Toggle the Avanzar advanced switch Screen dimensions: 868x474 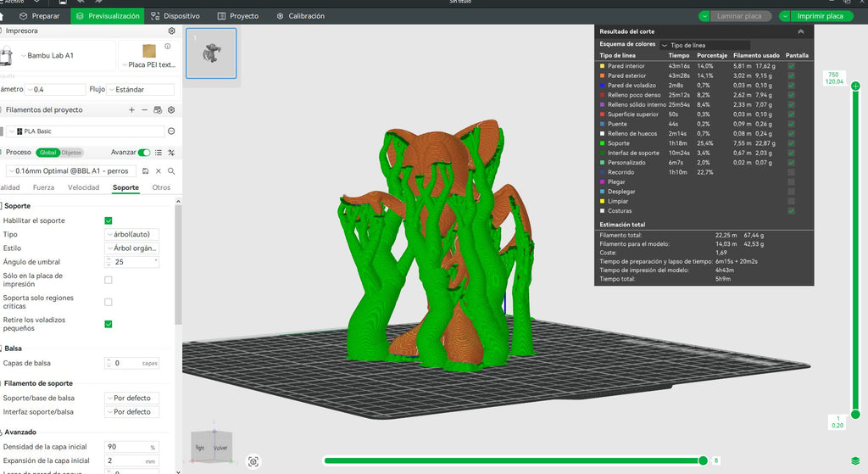144,153
